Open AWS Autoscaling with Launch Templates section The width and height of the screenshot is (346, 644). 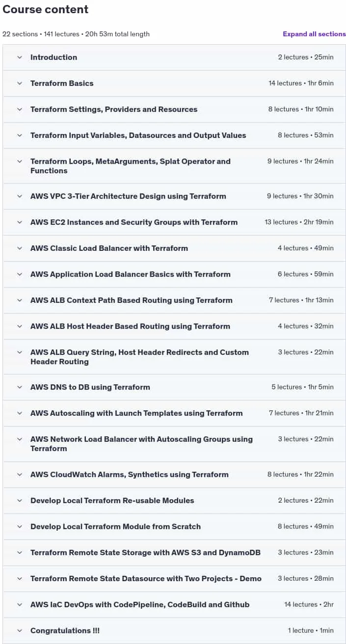point(136,413)
